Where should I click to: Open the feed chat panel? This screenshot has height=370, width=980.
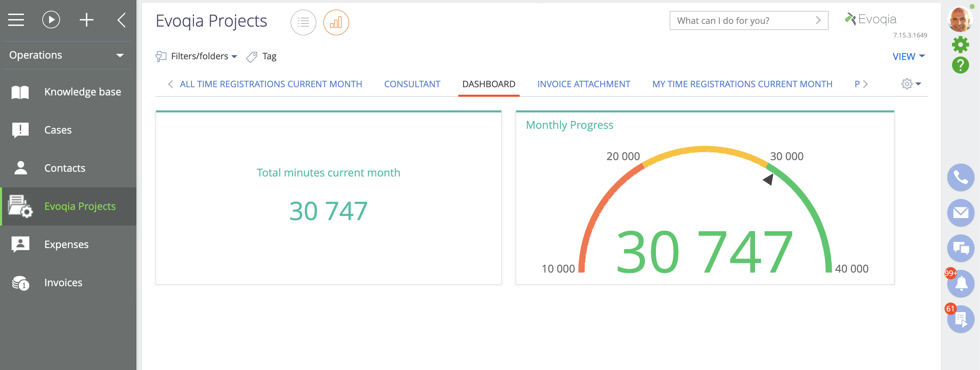point(960,248)
